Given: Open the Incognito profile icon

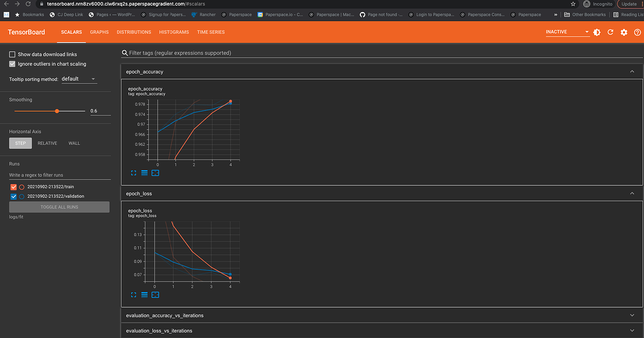Looking at the screenshot, I should [x=586, y=4].
